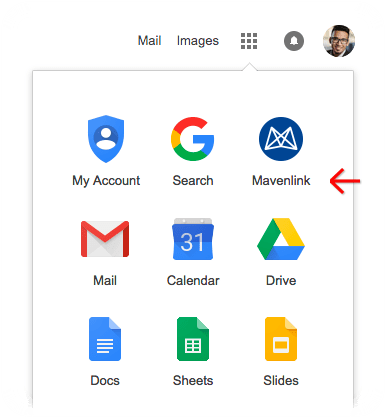Open My Account shield icon
The width and height of the screenshot is (386, 418).
pos(106,139)
